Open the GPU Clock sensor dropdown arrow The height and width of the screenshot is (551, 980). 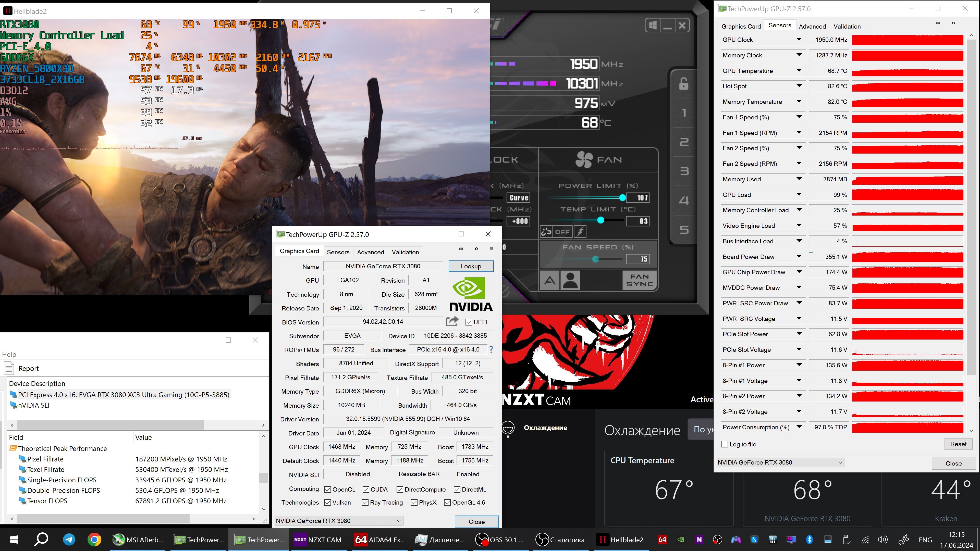[x=799, y=40]
